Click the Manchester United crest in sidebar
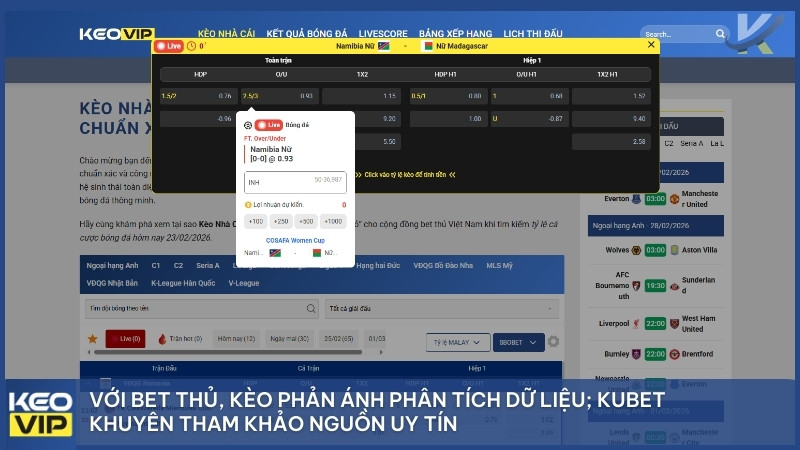Viewport: 800px width, 450px height. [x=674, y=199]
